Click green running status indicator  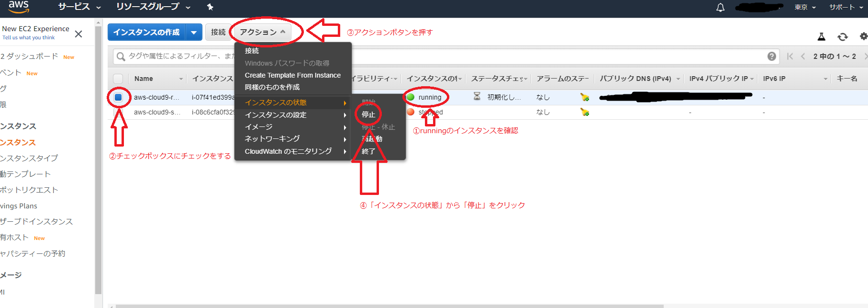[x=410, y=97]
